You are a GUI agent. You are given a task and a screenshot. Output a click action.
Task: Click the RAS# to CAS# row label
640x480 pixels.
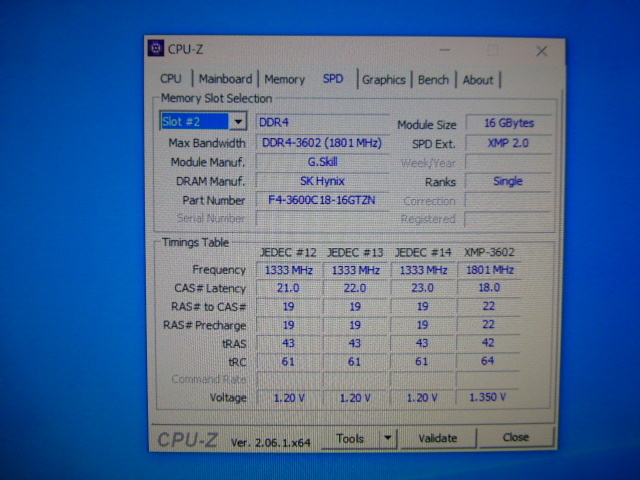209,307
